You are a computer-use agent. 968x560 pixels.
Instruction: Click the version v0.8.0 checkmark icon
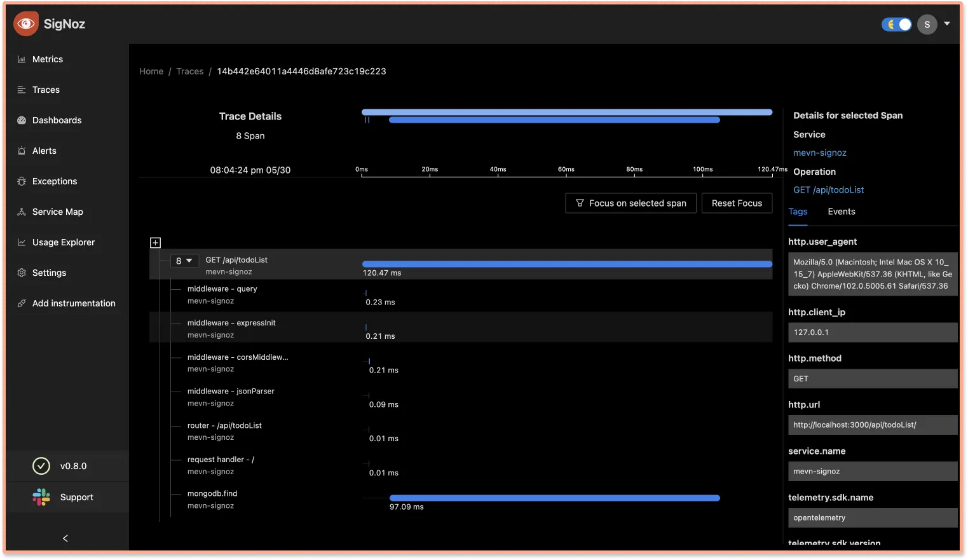[41, 466]
